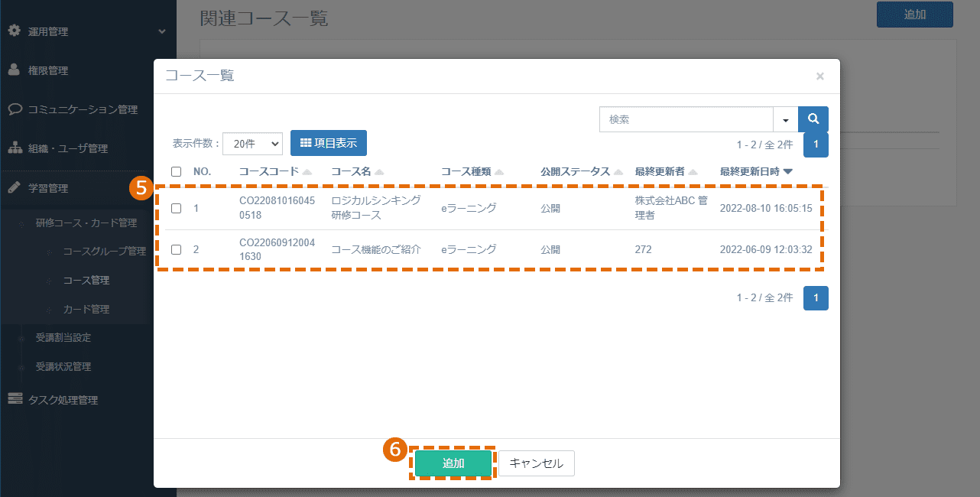Click course name コース機能のご紹介
The height and width of the screenshot is (497, 980).
pyautogui.click(x=376, y=249)
